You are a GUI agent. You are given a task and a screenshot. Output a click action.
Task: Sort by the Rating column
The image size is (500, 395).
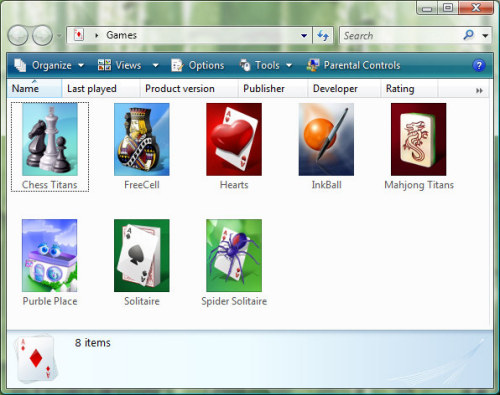coord(409,88)
